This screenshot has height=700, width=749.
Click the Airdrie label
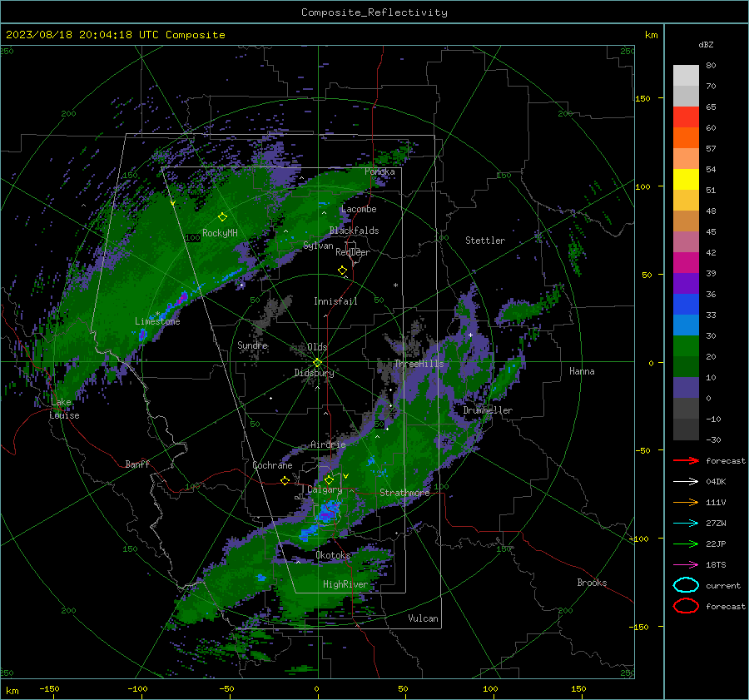pos(328,444)
